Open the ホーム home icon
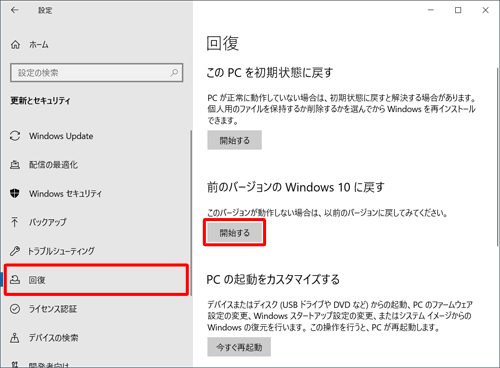The width and height of the screenshot is (500, 368). point(15,45)
